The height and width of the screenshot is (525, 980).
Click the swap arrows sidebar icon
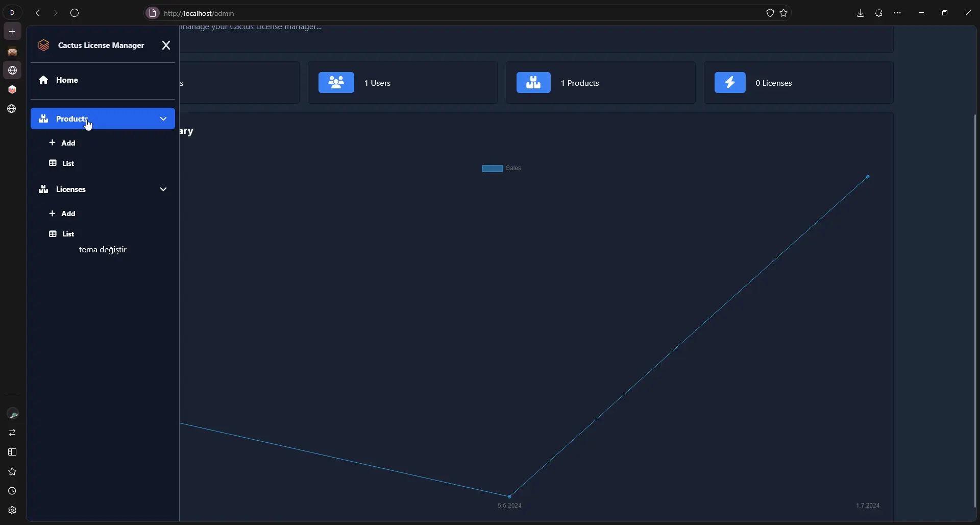click(x=12, y=433)
